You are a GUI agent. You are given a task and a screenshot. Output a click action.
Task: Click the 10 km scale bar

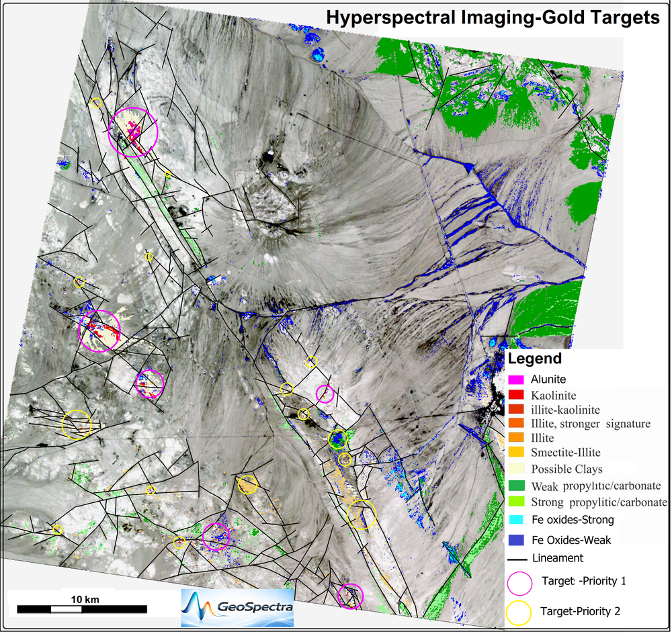(x=82, y=609)
